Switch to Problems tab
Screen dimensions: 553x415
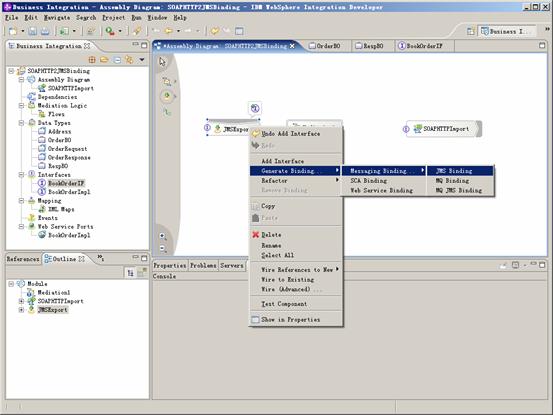pos(203,266)
